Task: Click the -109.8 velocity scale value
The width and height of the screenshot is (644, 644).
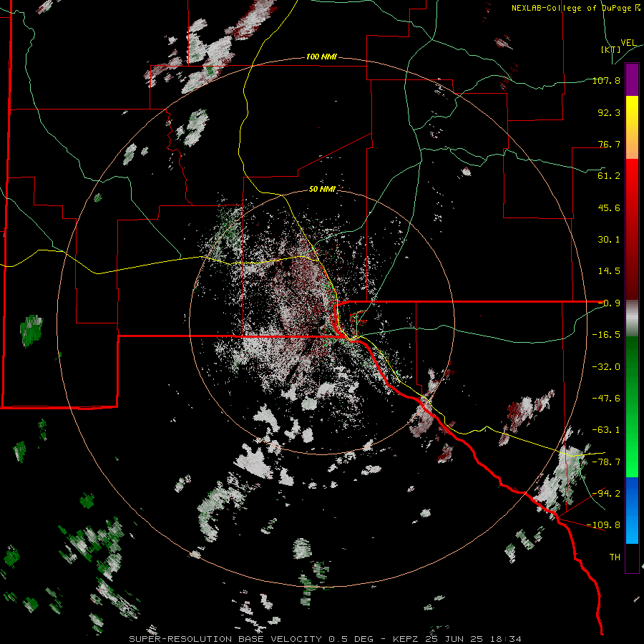Action: (x=603, y=525)
